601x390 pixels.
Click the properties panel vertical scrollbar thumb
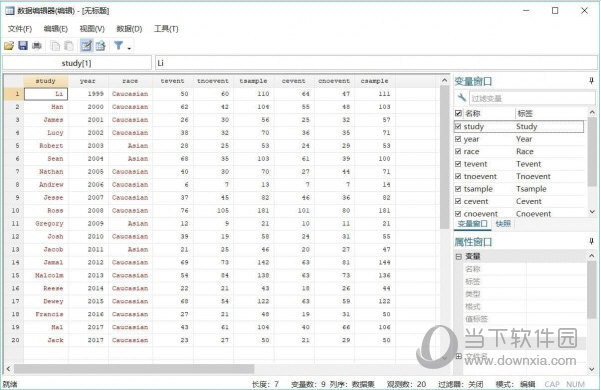(x=592, y=289)
